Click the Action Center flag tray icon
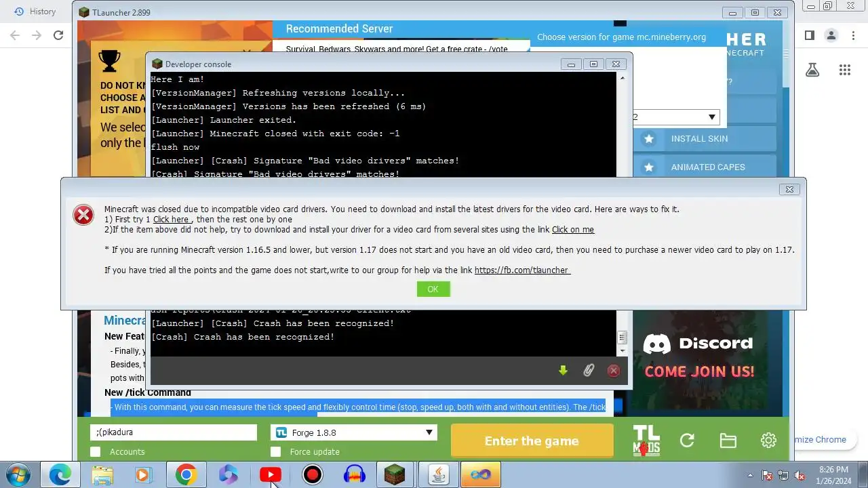Screen dimensions: 868x488 (x=768, y=475)
